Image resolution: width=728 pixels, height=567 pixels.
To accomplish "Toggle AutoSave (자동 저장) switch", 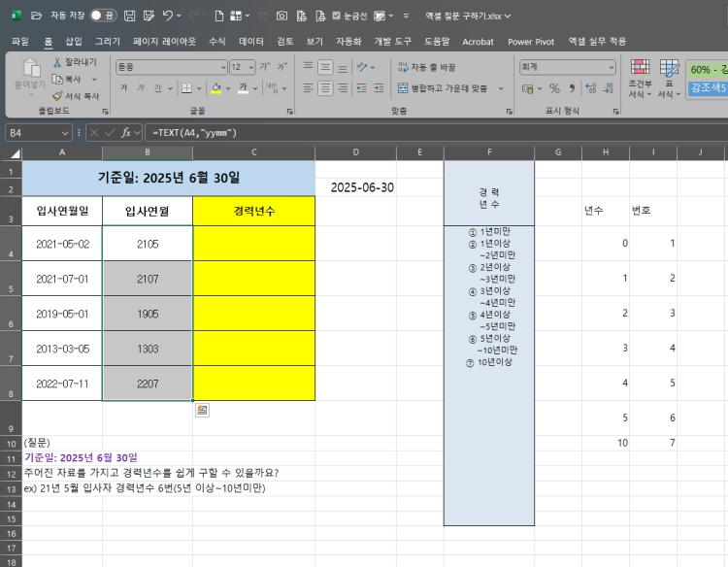I will click(x=103, y=16).
